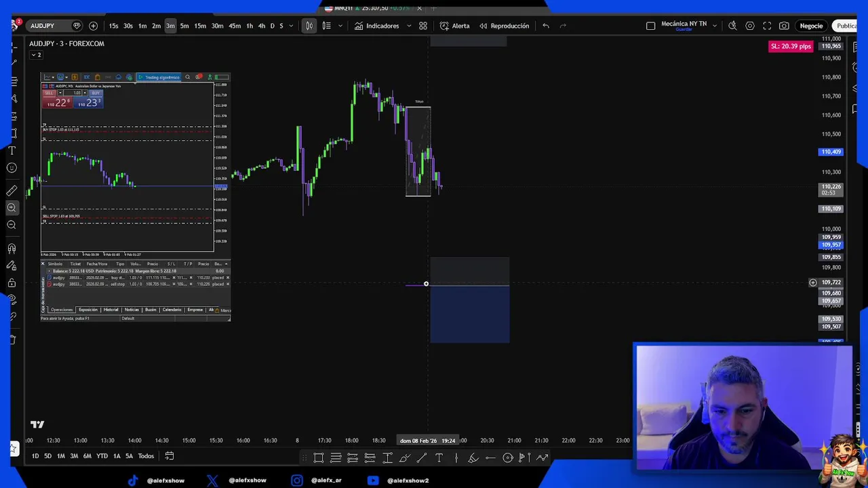Open Historial tab in MetaTrader terminal
Screen dimensions: 868x488
[x=111, y=310]
